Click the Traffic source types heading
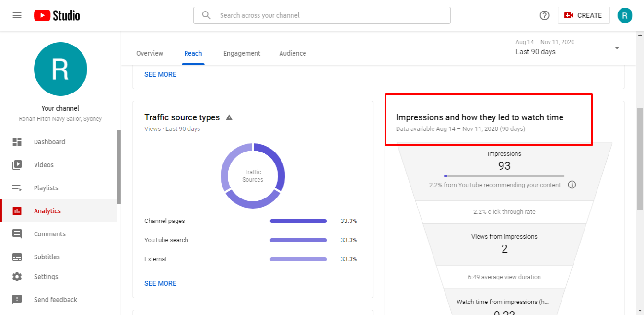The image size is (644, 315). tap(182, 117)
